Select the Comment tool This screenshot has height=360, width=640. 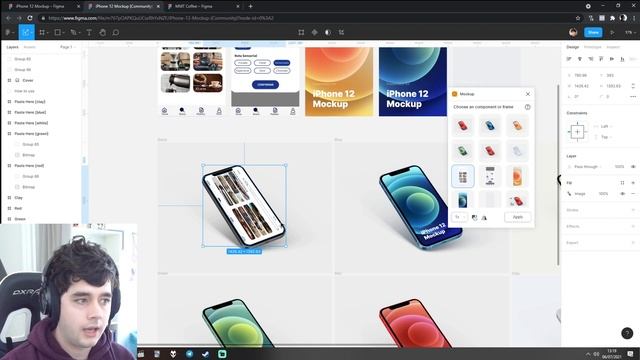pos(116,32)
